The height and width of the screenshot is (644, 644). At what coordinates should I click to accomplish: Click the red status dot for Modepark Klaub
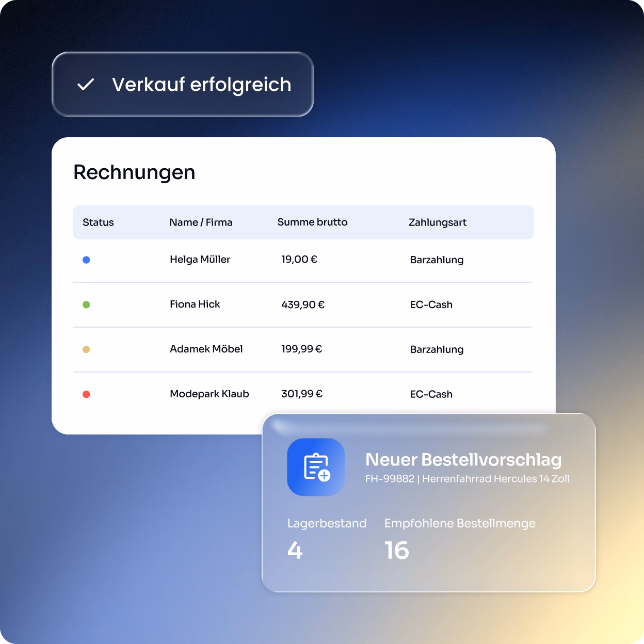click(x=86, y=394)
